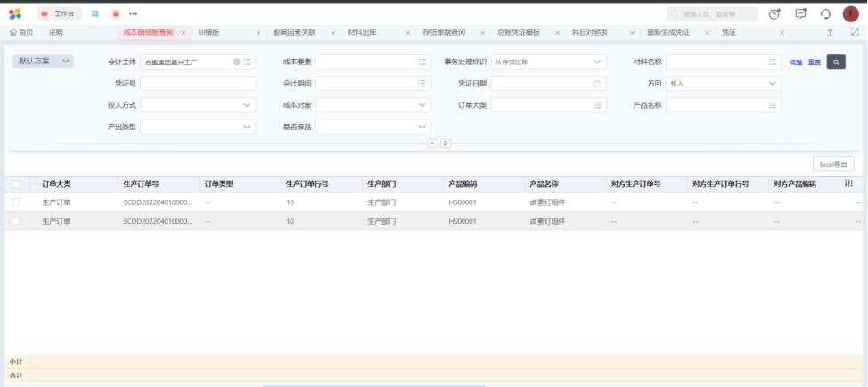This screenshot has width=868, height=387.
Task: Click the Excel导出 button
Action: (833, 164)
